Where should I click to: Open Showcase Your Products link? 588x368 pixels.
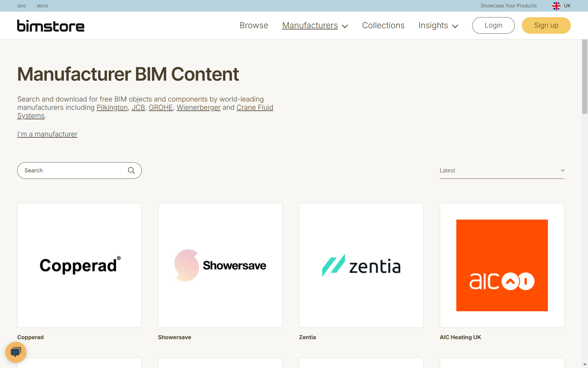508,6
